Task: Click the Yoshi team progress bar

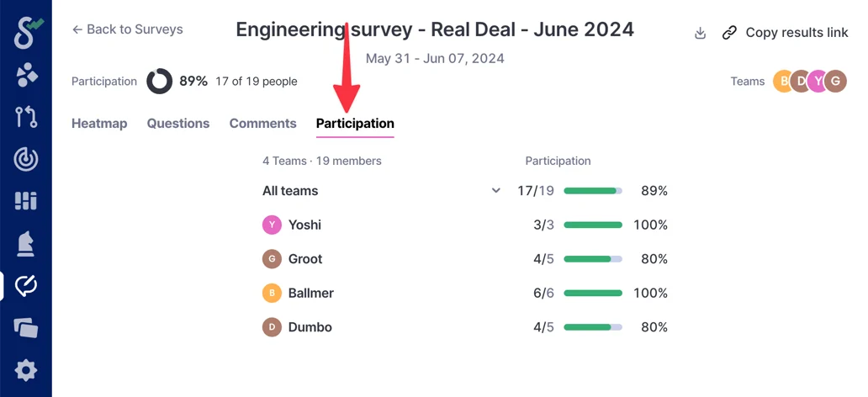Action: tap(593, 225)
